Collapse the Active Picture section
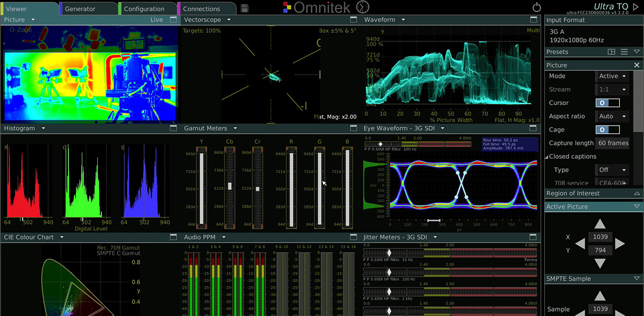This screenshot has width=644, height=316. pyautogui.click(x=637, y=207)
